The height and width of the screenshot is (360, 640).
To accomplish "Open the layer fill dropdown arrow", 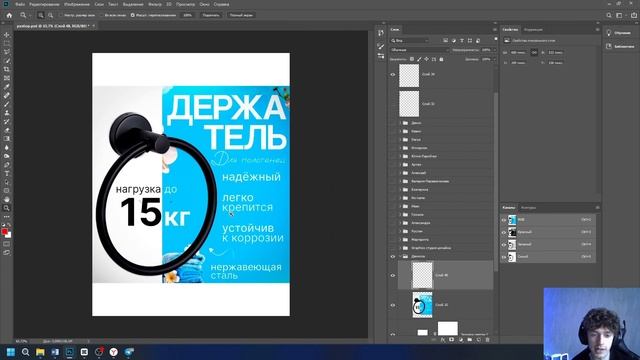I will (x=494, y=59).
